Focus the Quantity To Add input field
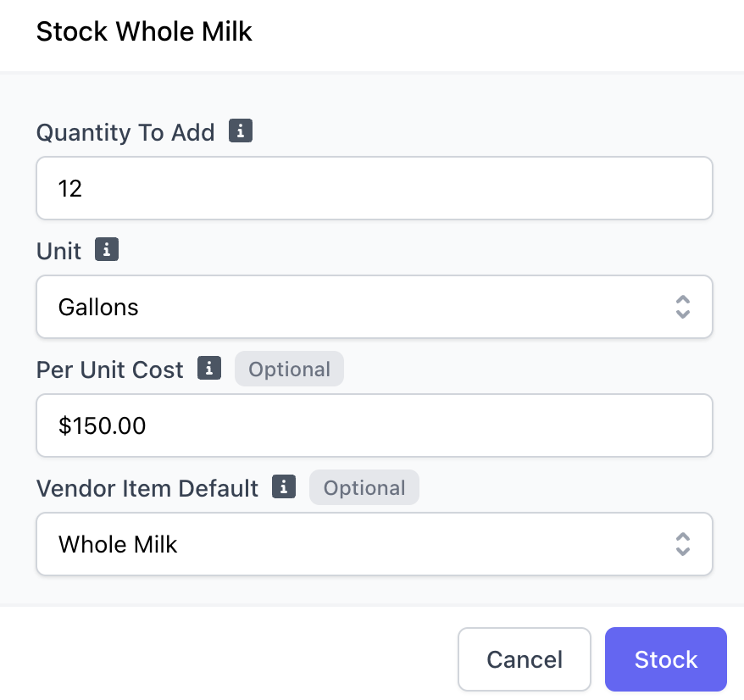Viewport: 744px width, 700px height. [x=375, y=188]
